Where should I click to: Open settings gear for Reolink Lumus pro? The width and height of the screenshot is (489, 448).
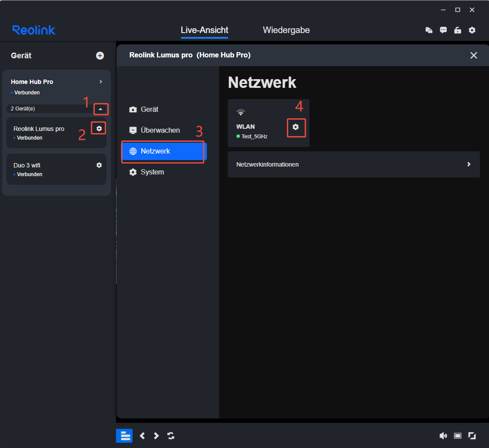(99, 129)
